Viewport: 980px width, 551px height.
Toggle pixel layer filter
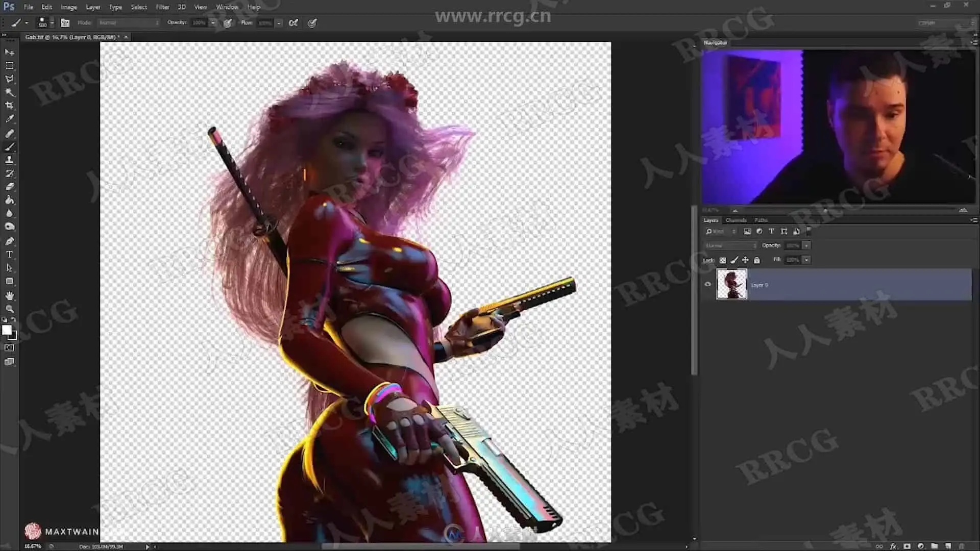click(x=747, y=231)
